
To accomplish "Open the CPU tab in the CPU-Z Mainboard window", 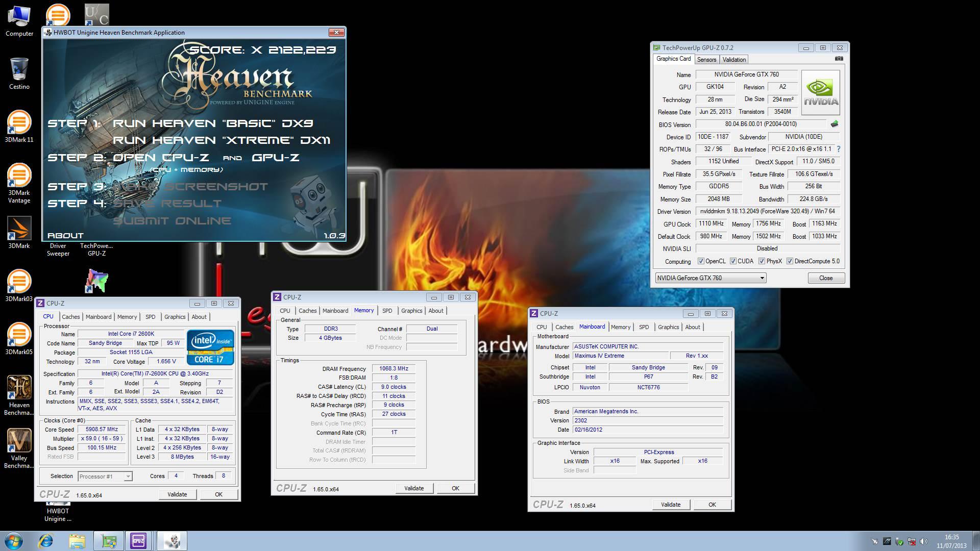I will pyautogui.click(x=542, y=327).
